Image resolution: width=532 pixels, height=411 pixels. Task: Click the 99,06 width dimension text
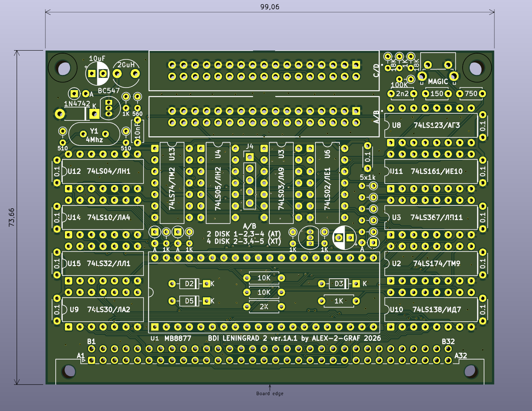[x=270, y=7]
